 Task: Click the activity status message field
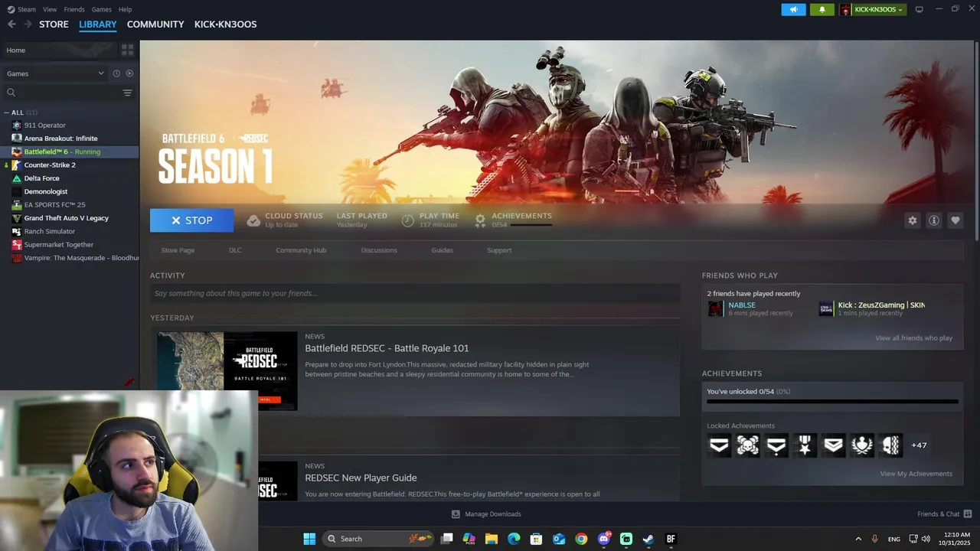[x=415, y=293]
